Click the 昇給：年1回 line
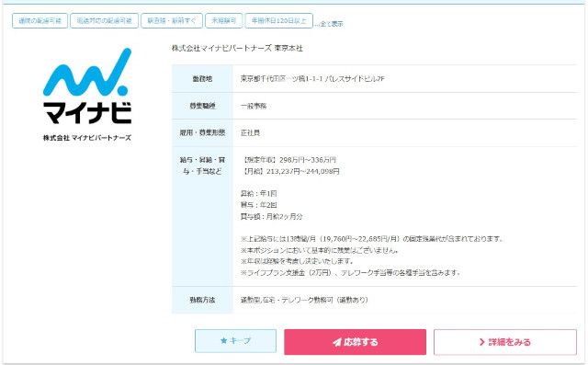Screen dimensions: 588x365 coord(259,194)
